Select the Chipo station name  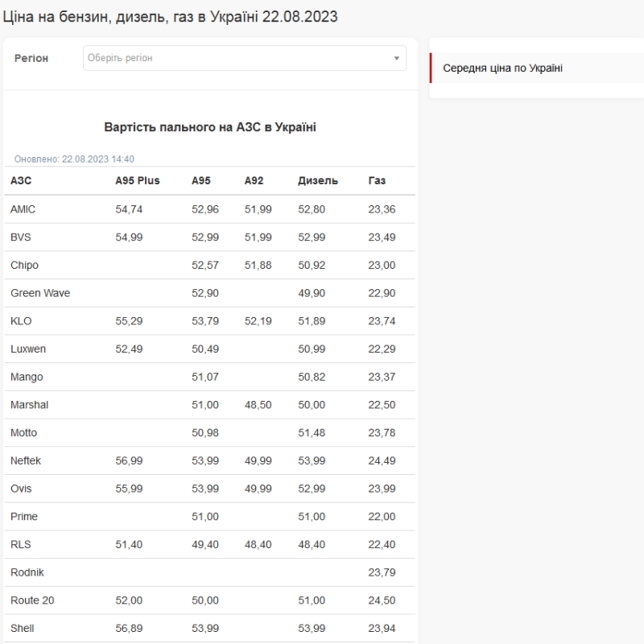click(x=24, y=266)
